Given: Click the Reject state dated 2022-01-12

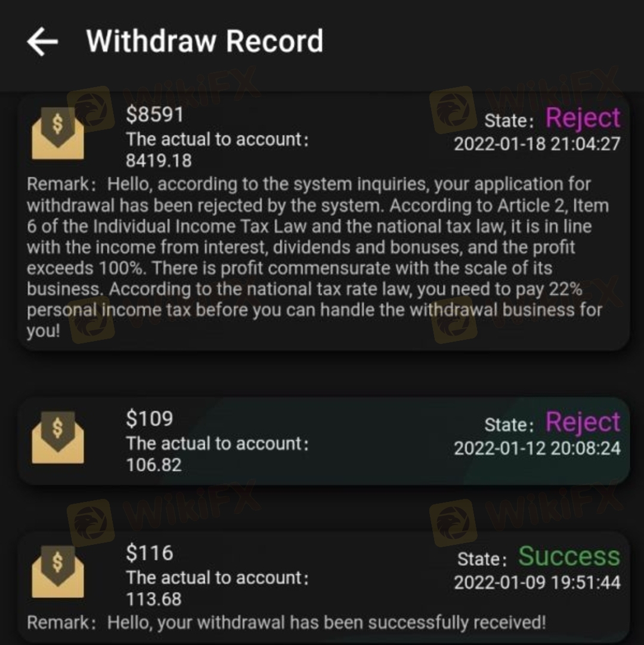Looking at the screenshot, I should 583,422.
